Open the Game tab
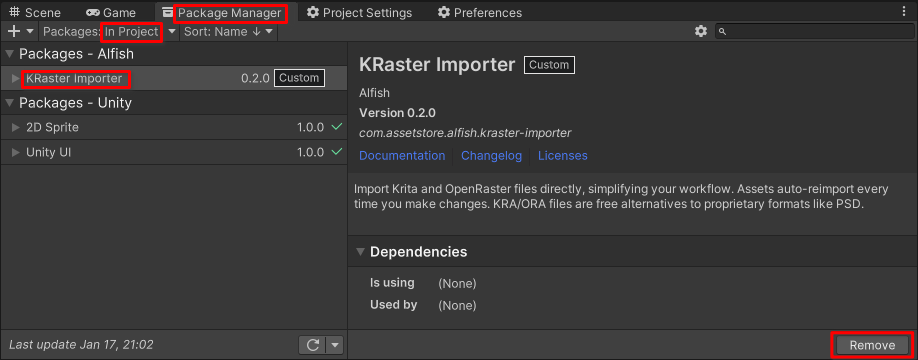Viewport: 918px width, 360px height. [x=111, y=12]
